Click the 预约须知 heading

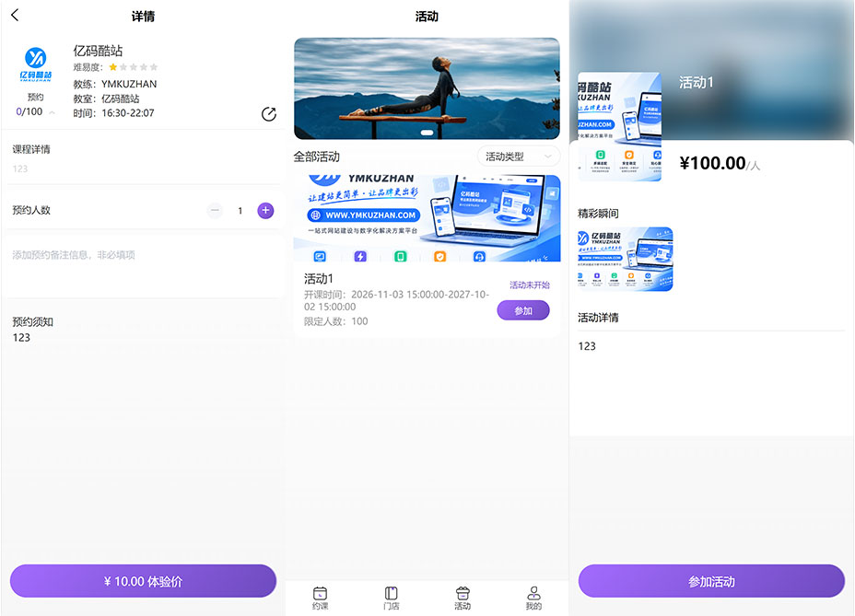pos(33,321)
